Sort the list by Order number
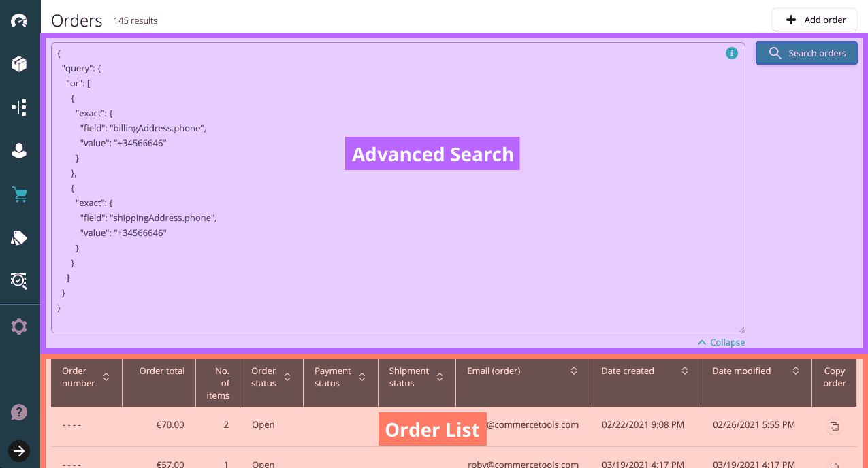Image resolution: width=868 pixels, height=468 pixels. tap(106, 377)
